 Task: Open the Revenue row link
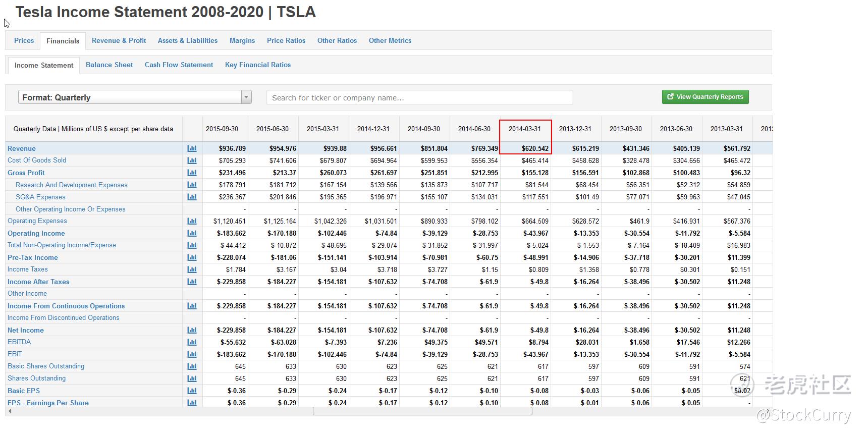pos(22,148)
